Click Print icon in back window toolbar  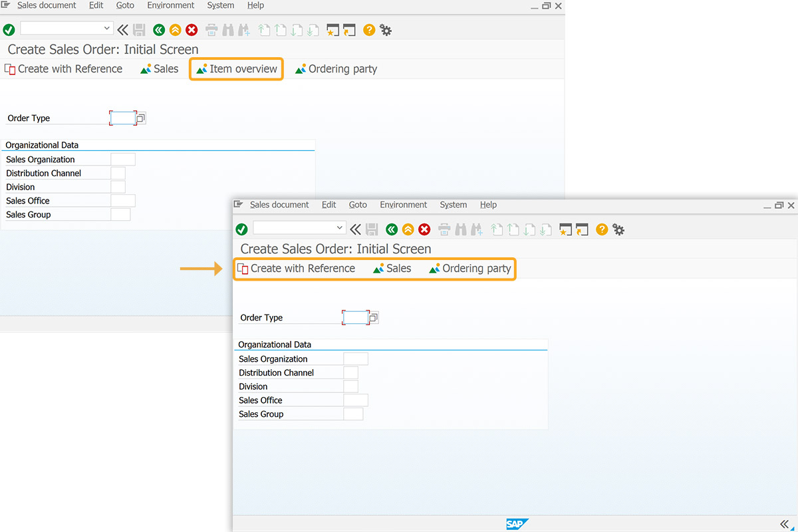coord(211,30)
